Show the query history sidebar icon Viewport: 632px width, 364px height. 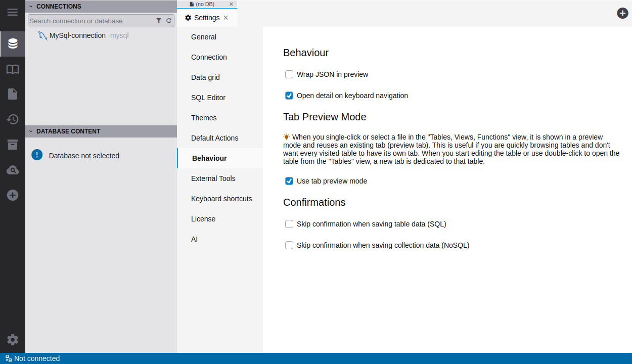click(13, 119)
